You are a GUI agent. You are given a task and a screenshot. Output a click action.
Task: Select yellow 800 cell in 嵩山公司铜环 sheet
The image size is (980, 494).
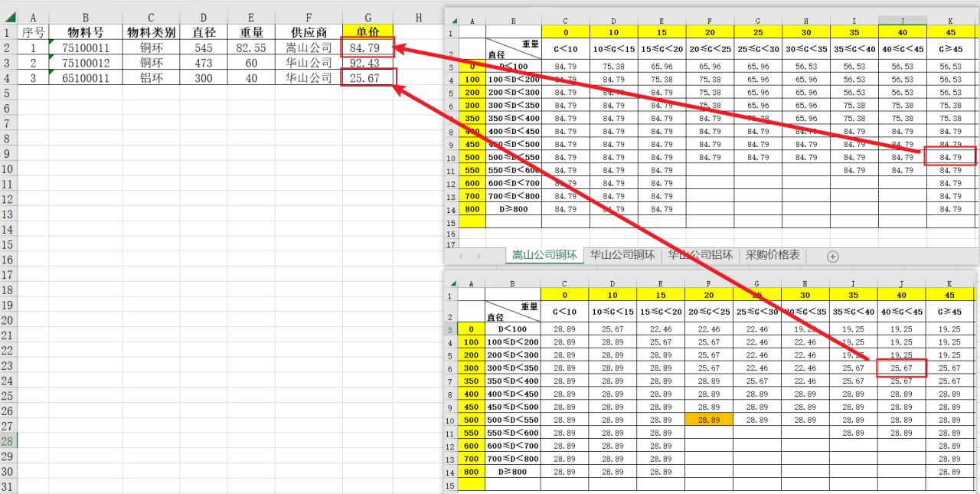[x=472, y=209]
